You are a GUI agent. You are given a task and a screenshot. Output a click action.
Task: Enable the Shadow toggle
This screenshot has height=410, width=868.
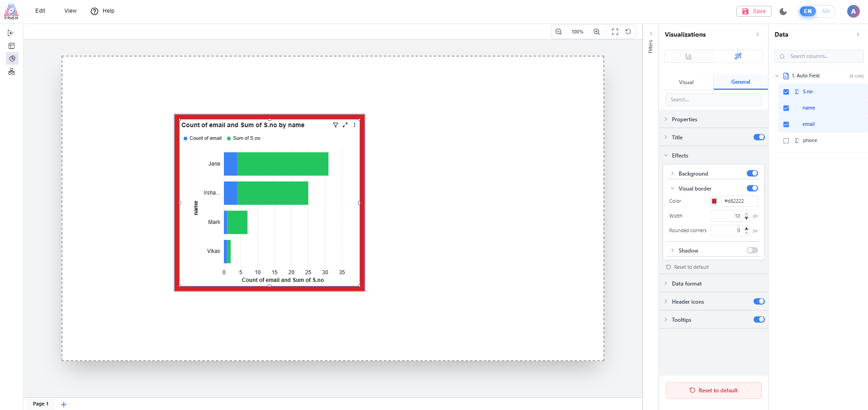pos(752,250)
